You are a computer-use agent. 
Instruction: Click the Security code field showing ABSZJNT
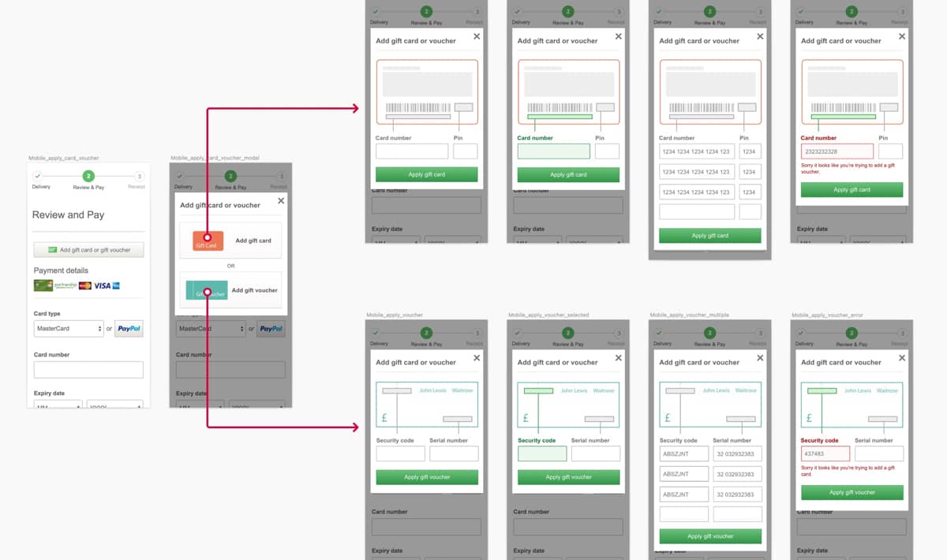click(x=683, y=453)
